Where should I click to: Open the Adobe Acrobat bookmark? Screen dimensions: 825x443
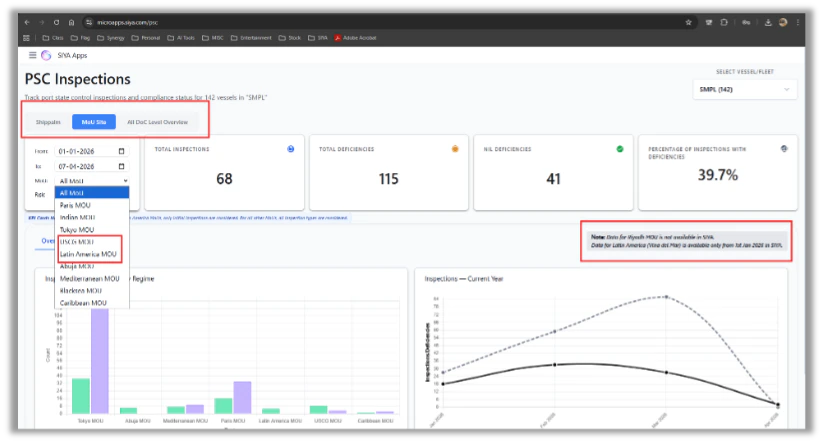point(356,38)
